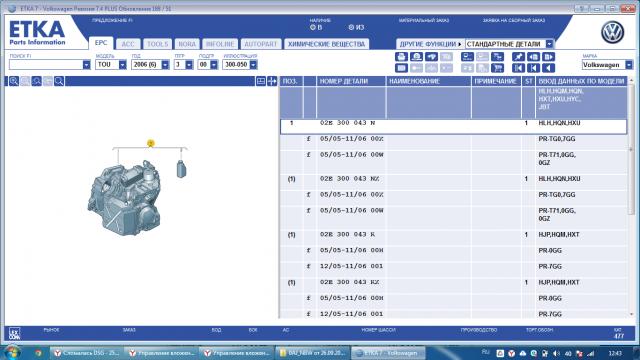Open the ХИМИЧЕСКИЕ ВЕЩЕСТВА tab
This screenshot has height=360, width=640.
click(327, 44)
